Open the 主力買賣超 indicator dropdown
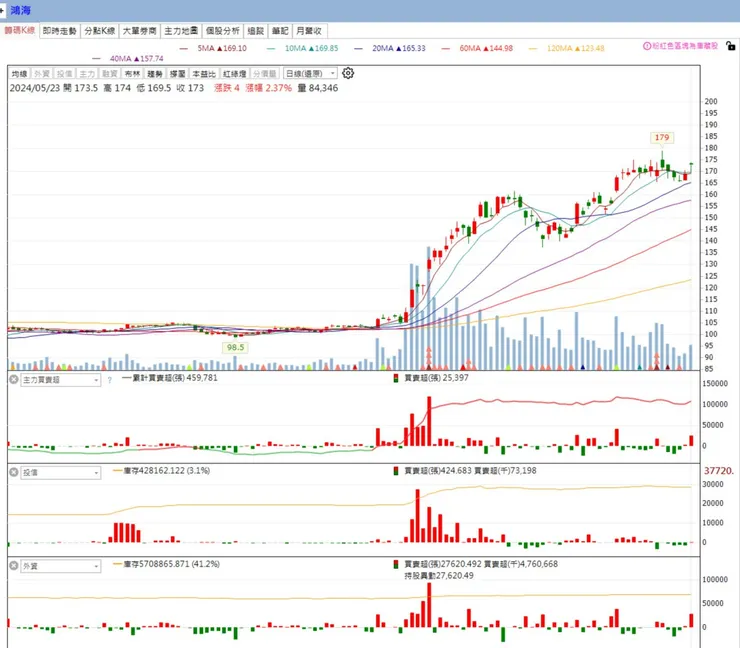 tap(61, 380)
